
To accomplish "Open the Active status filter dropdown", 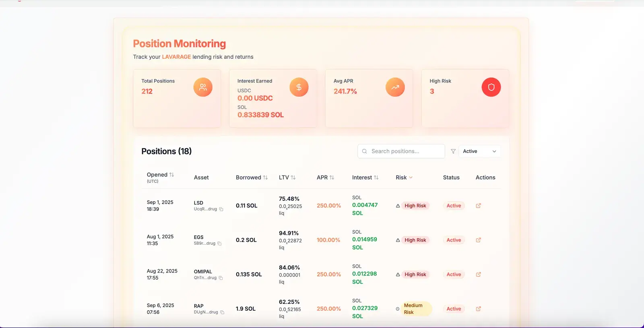I will coord(479,151).
